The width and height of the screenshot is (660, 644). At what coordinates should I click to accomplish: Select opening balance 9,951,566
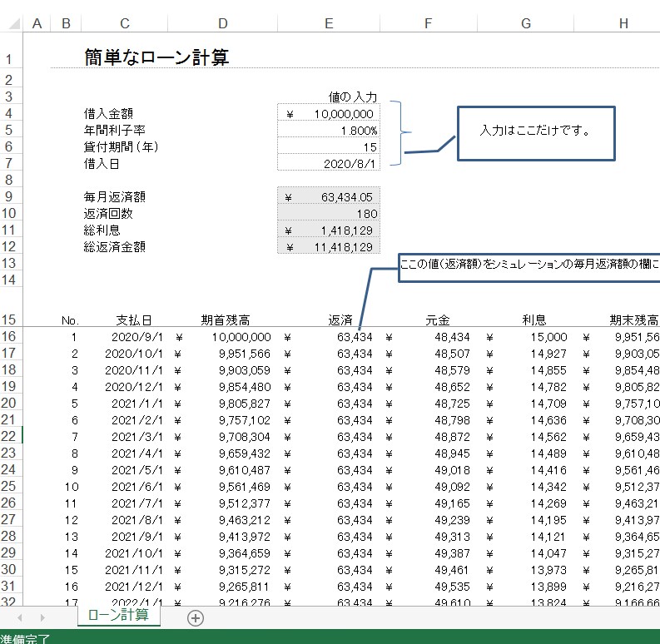245,354
